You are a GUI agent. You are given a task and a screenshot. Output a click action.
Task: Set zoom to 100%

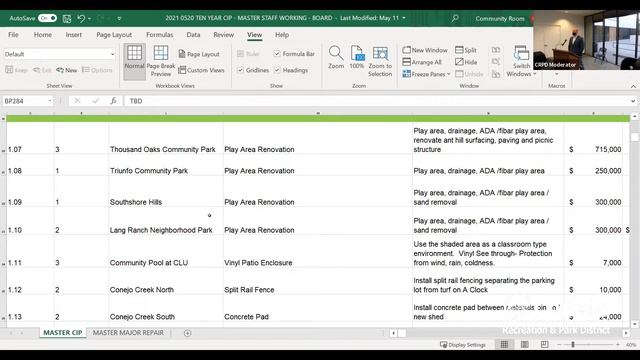click(x=357, y=57)
